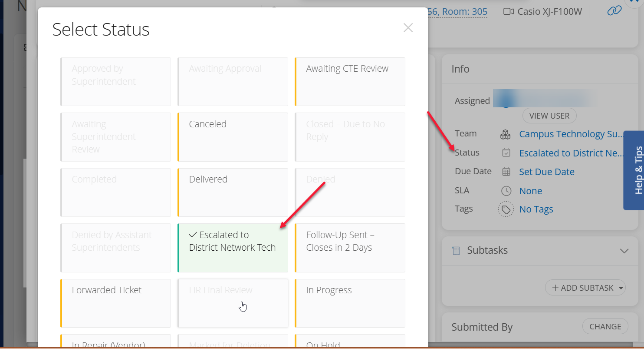This screenshot has width=644, height=355.
Task: Click the Team cubes icon
Action: (x=506, y=134)
